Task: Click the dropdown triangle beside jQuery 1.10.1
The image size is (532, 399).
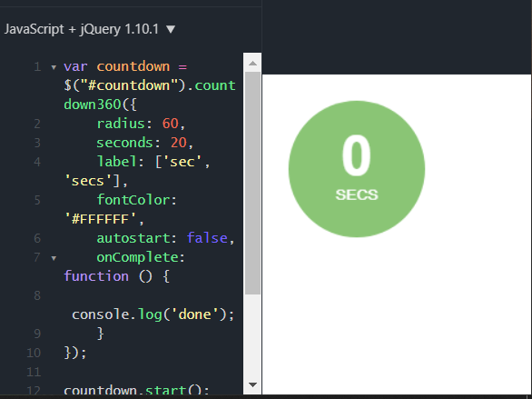Action: coord(171,30)
